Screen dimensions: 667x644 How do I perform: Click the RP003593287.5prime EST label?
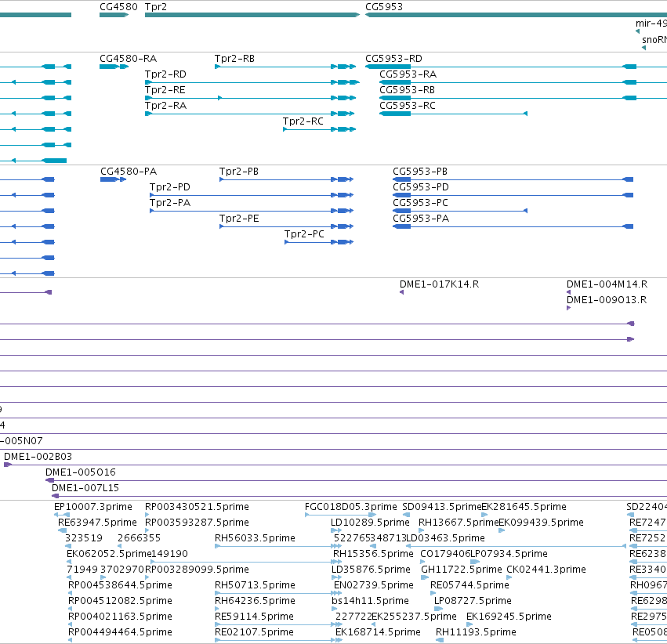click(197, 523)
